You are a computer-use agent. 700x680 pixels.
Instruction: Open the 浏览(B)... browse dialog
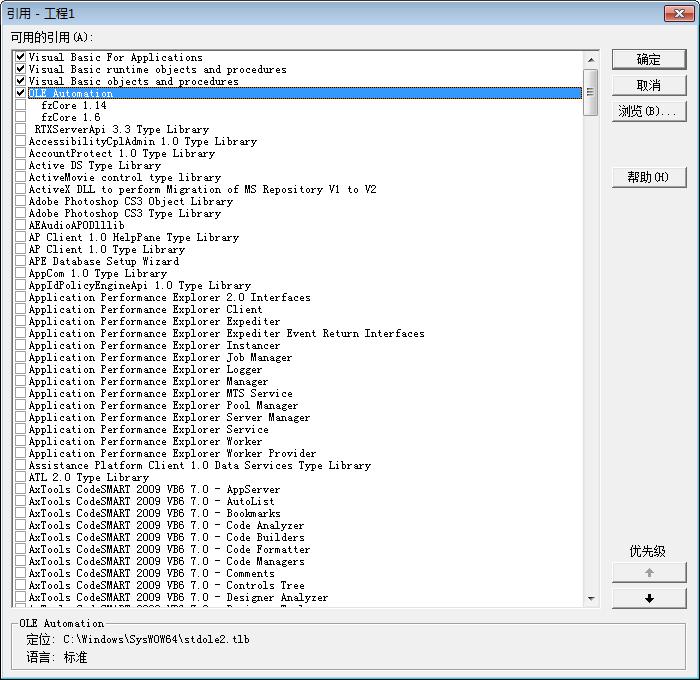coord(649,111)
